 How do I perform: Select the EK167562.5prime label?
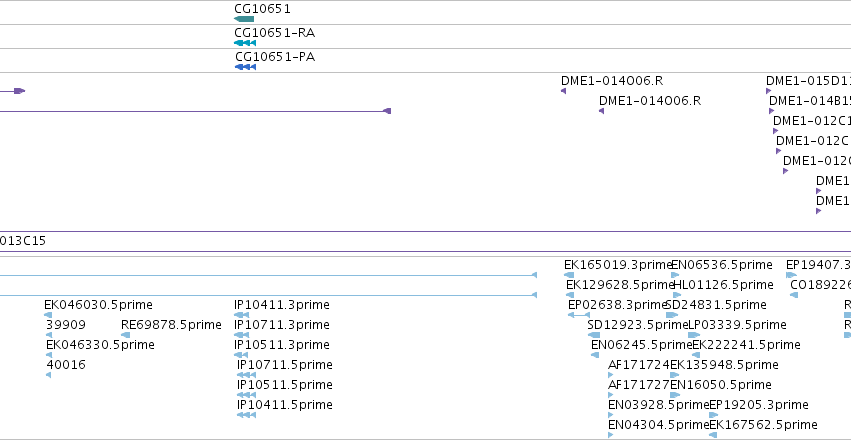coord(763,425)
